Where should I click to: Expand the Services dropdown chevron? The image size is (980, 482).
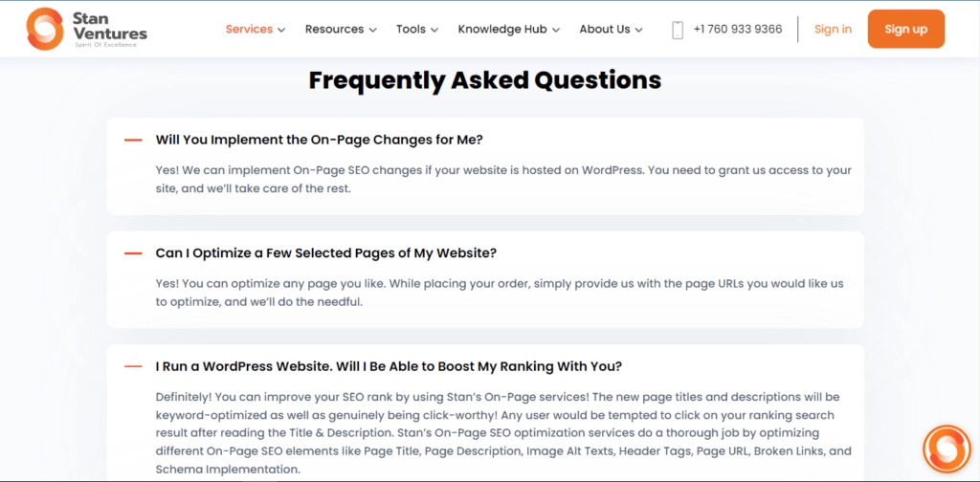pyautogui.click(x=281, y=30)
